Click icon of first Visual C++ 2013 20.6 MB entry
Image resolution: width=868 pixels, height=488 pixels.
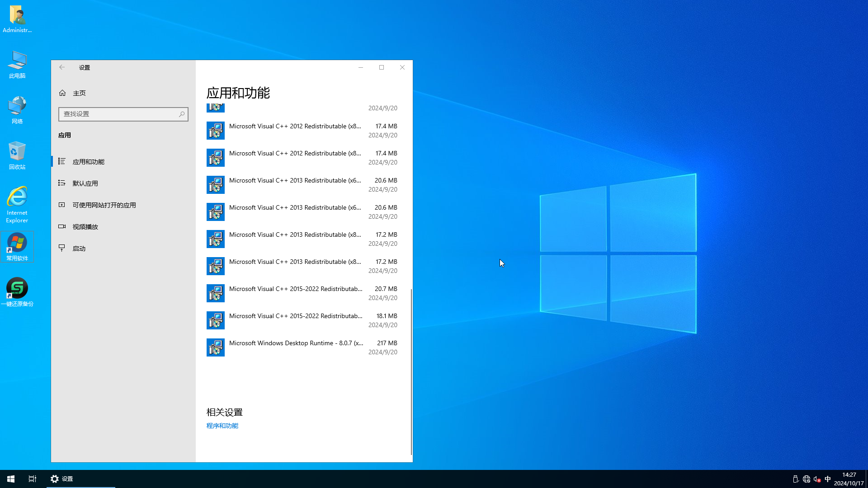click(216, 185)
